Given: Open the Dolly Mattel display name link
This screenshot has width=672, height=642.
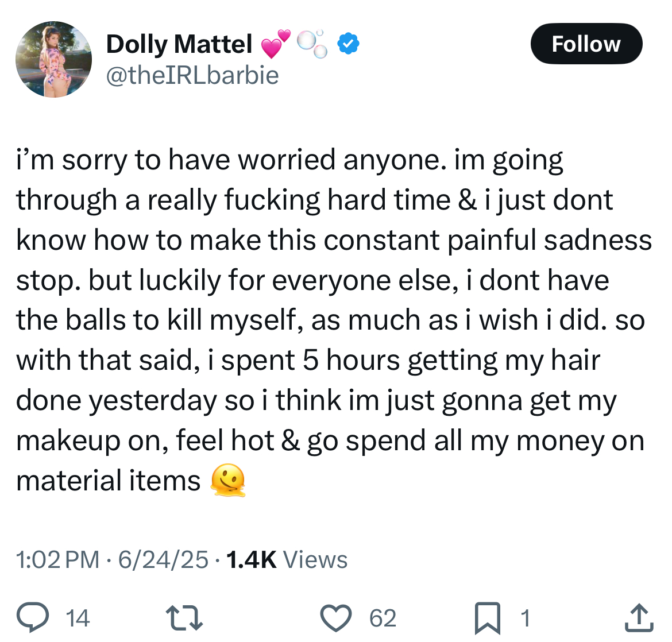Looking at the screenshot, I should point(179,44).
